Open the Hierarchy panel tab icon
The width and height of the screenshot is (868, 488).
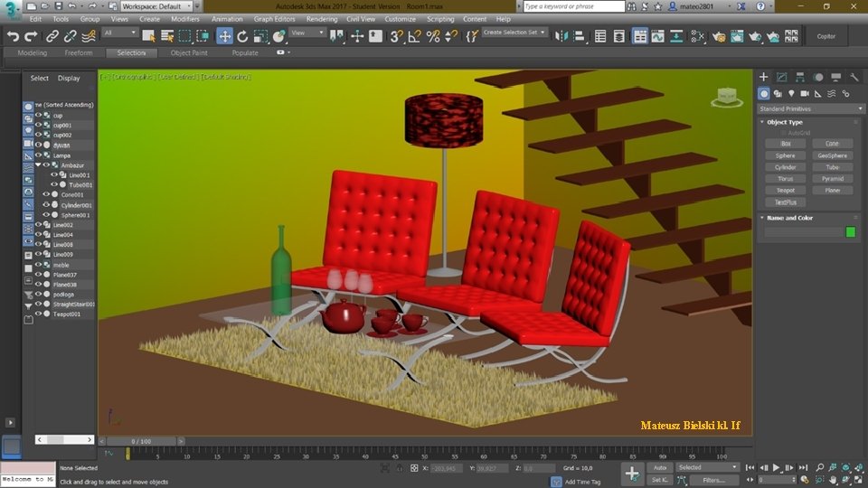click(x=800, y=77)
